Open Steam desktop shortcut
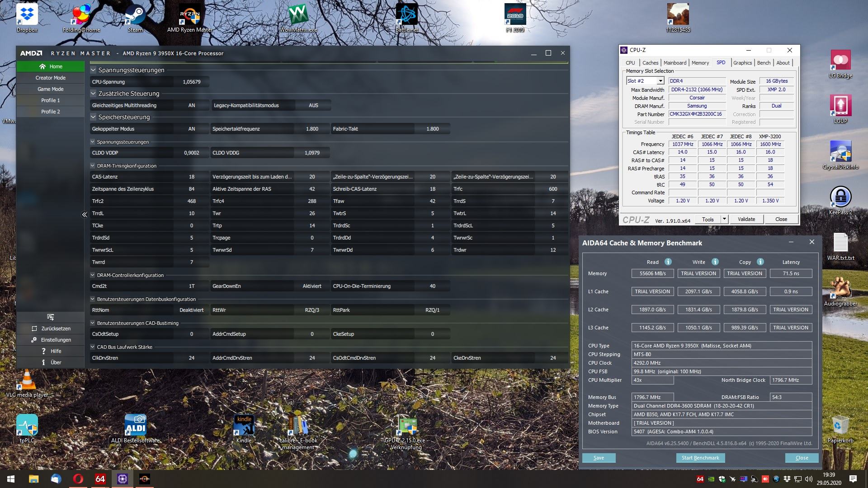Image resolution: width=868 pixels, height=488 pixels. click(135, 18)
